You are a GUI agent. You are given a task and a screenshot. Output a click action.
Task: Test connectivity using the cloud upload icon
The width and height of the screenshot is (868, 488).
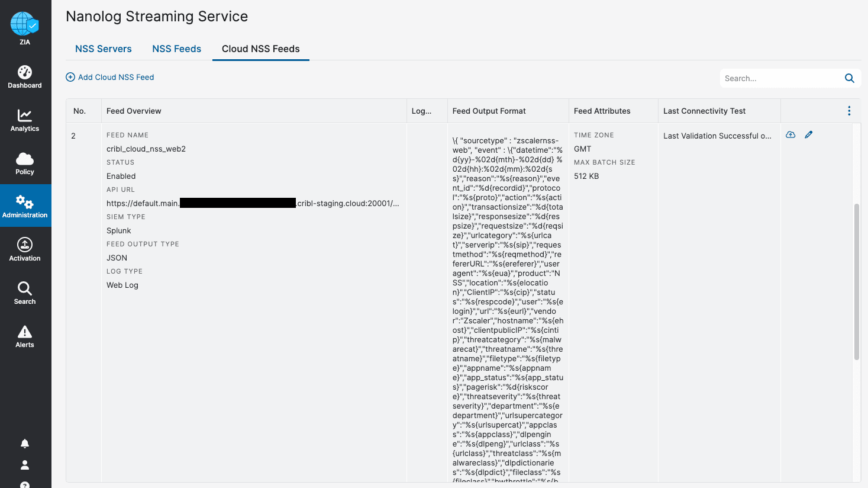point(790,135)
